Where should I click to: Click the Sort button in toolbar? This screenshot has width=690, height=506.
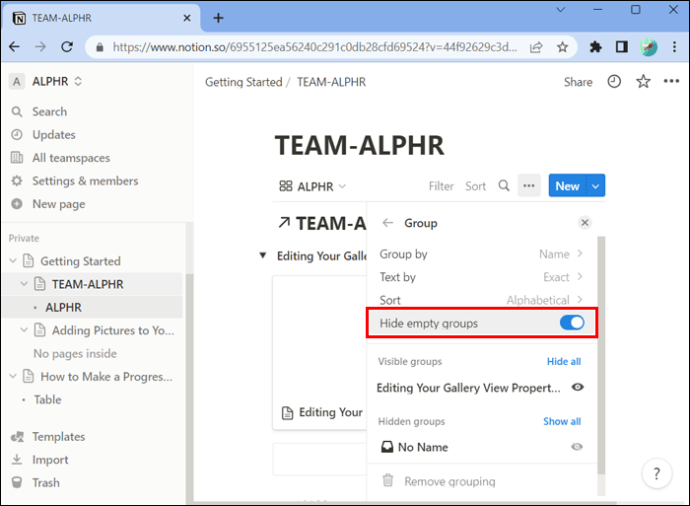pos(475,186)
